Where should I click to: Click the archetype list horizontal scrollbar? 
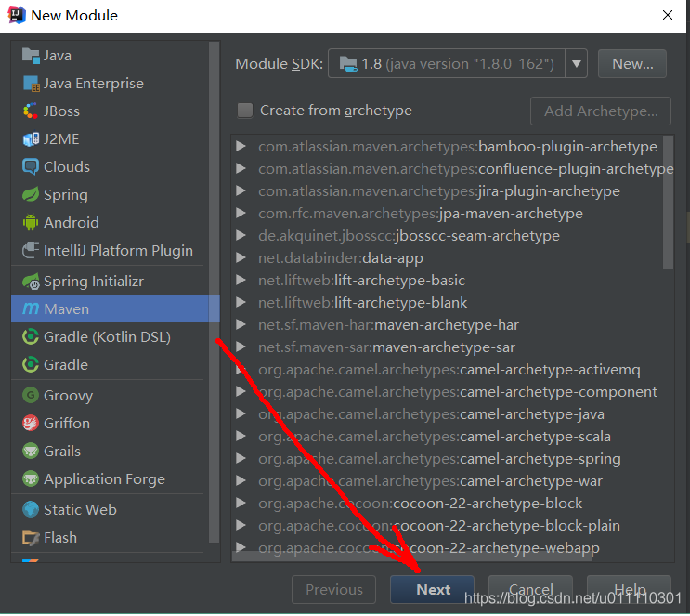tap(412, 557)
